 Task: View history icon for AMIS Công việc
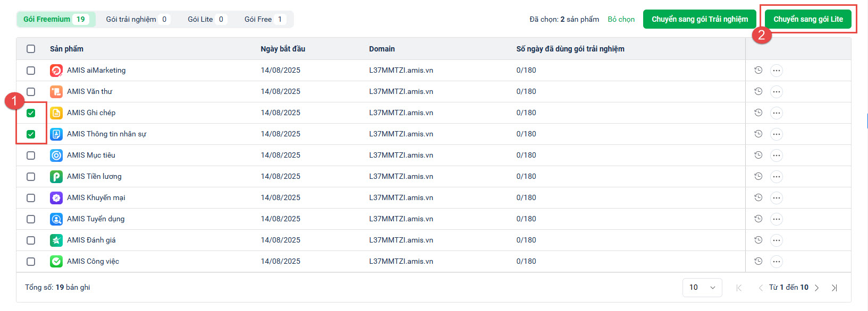coord(759,261)
